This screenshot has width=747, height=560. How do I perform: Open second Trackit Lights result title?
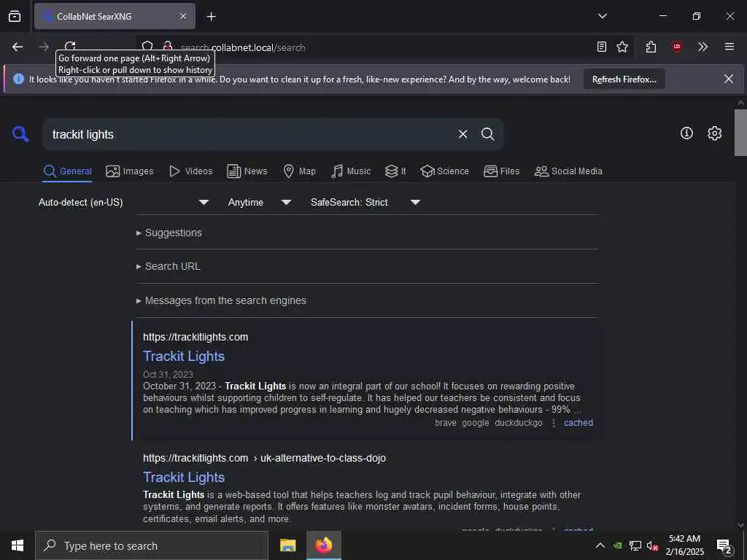[184, 477]
